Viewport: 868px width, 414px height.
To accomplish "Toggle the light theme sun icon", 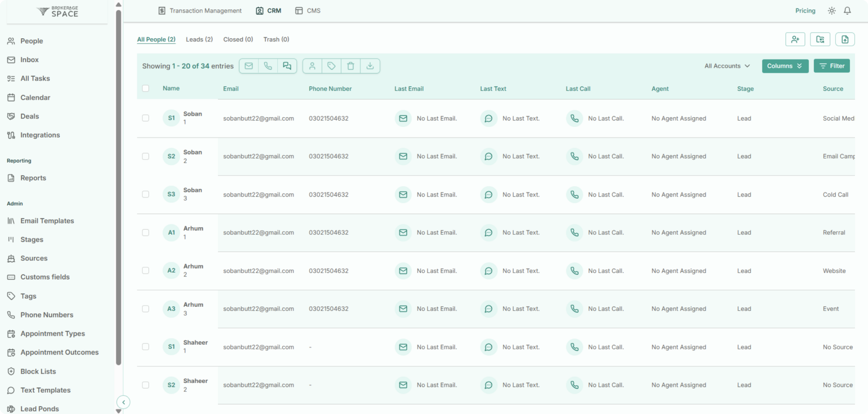I will pos(832,11).
